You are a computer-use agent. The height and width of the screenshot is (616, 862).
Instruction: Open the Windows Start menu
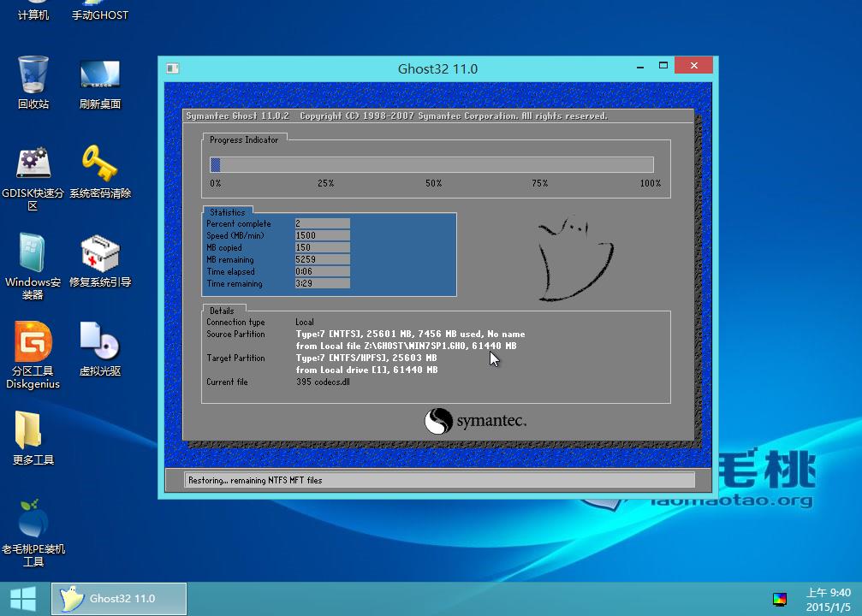(x=21, y=599)
